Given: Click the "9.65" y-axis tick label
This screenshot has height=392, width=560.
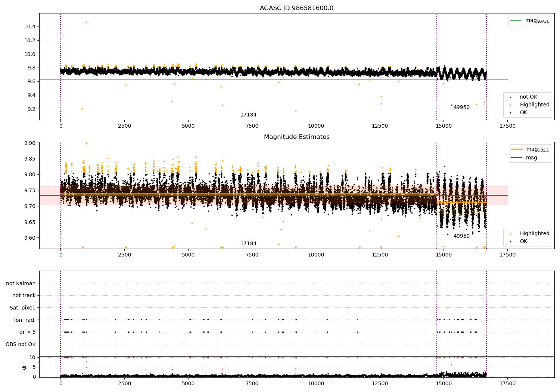Looking at the screenshot, I should (x=30, y=222).
